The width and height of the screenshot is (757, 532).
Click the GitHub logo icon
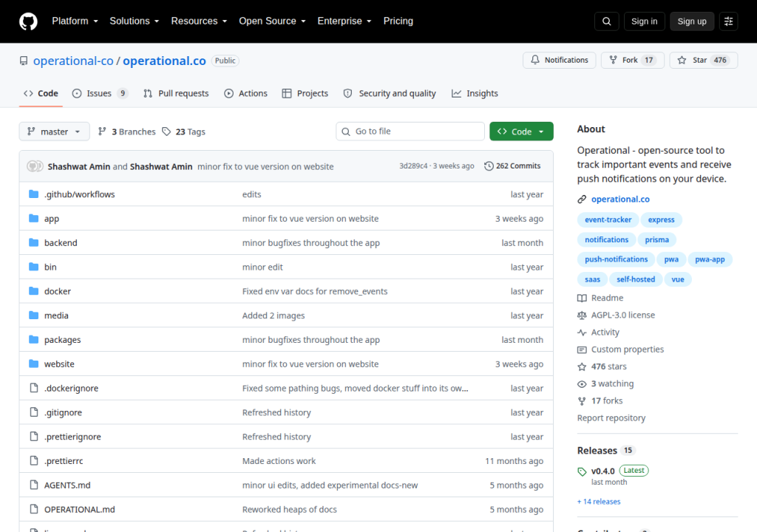pyautogui.click(x=28, y=21)
